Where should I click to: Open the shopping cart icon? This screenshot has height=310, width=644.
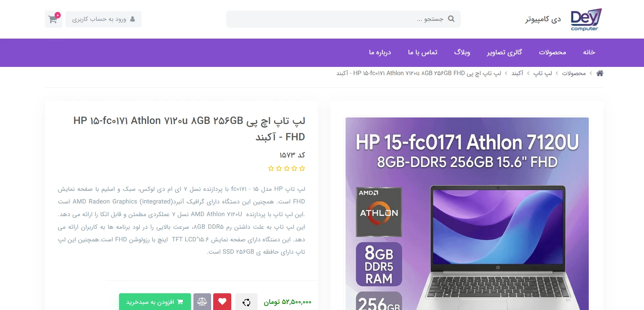coord(53,19)
